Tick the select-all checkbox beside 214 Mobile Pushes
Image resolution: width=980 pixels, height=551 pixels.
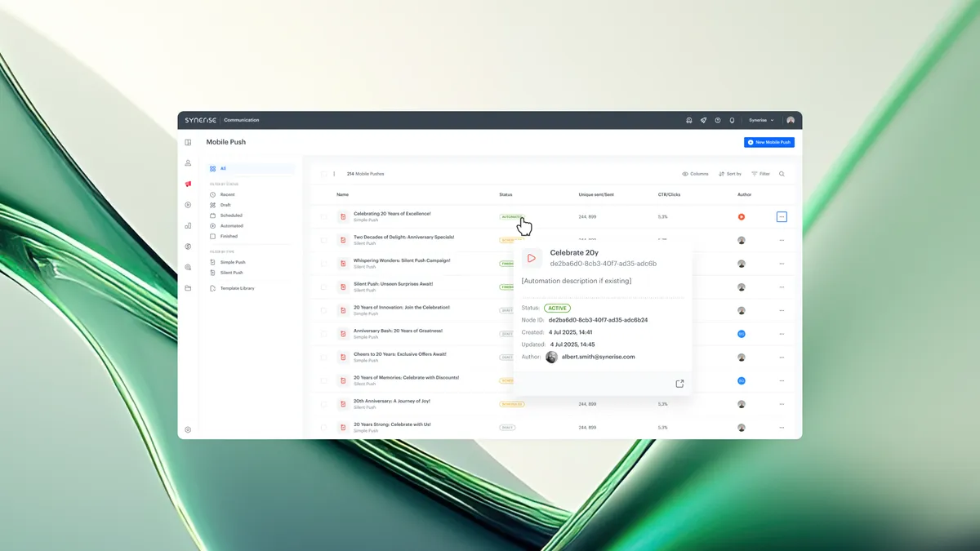pos(323,174)
